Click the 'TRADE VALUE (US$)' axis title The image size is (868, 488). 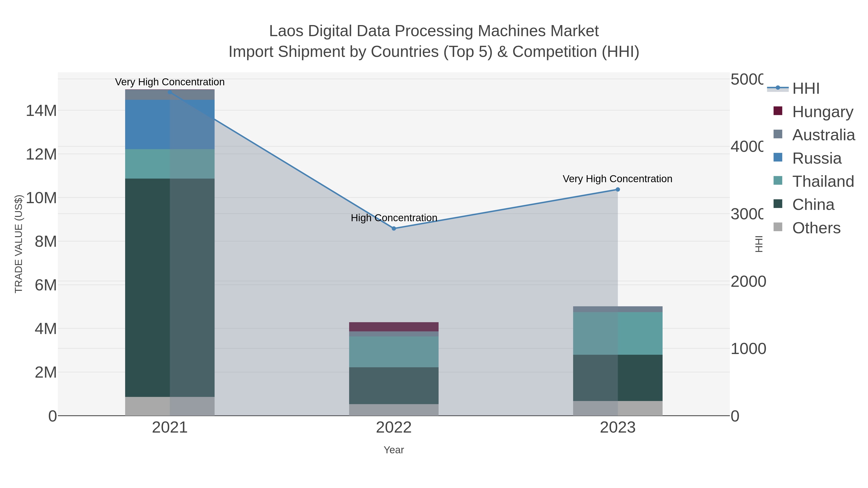pyautogui.click(x=19, y=244)
